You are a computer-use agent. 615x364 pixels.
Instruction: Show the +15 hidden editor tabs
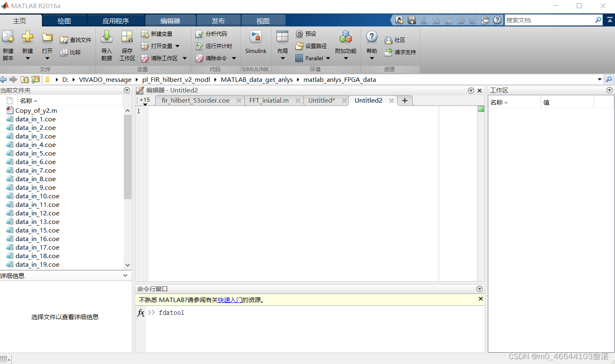coord(145,101)
